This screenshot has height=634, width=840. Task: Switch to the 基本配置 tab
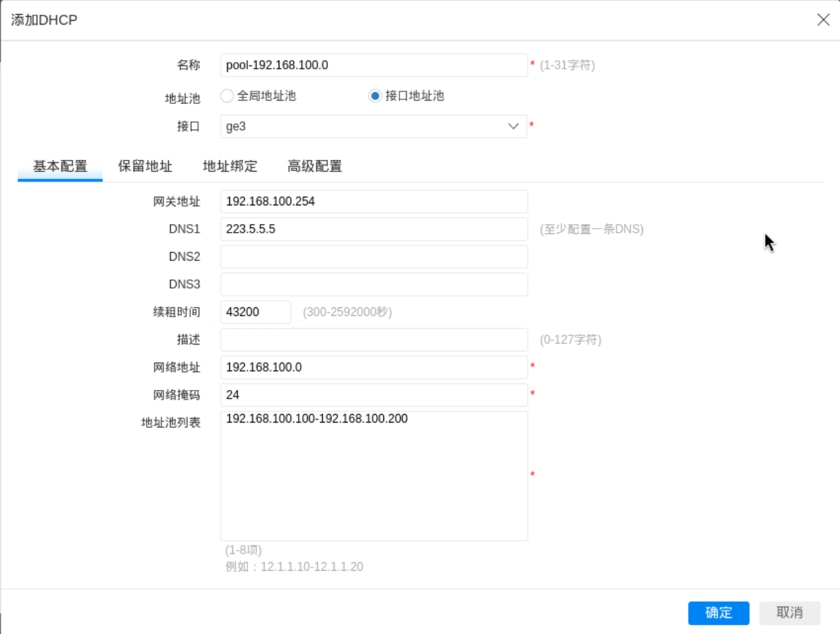[x=60, y=167]
